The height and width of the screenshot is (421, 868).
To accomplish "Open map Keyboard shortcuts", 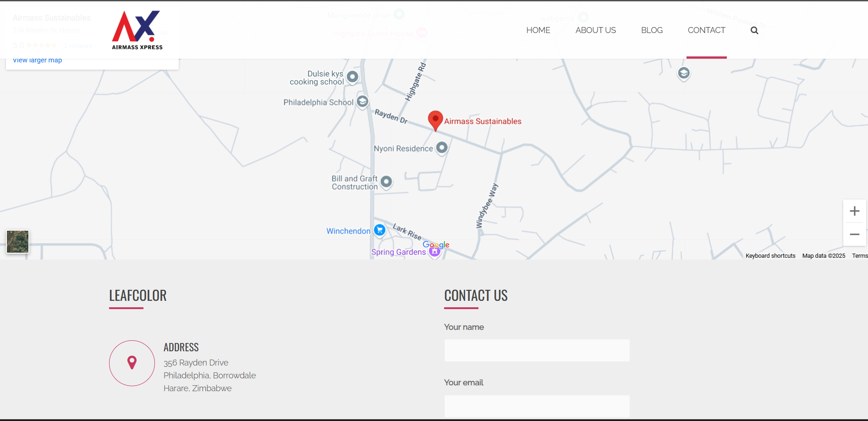I will click(770, 256).
